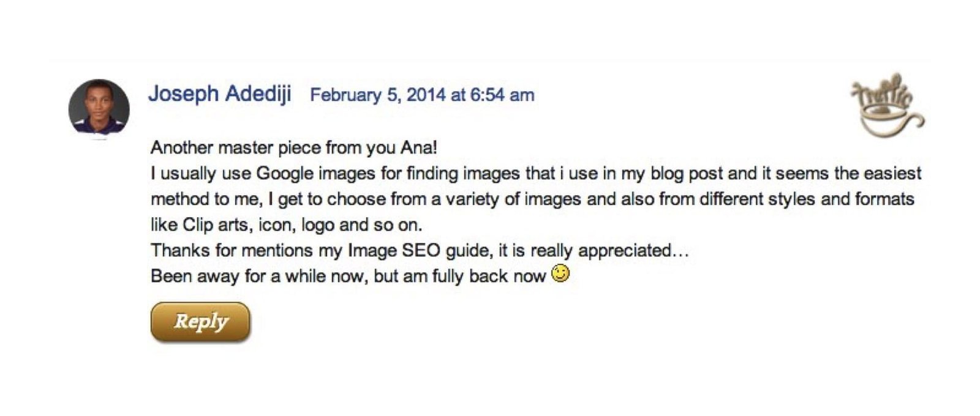Screen dimensions: 980x416
Task: Open the February 5, 2014 comment permalink
Action: 422,95
